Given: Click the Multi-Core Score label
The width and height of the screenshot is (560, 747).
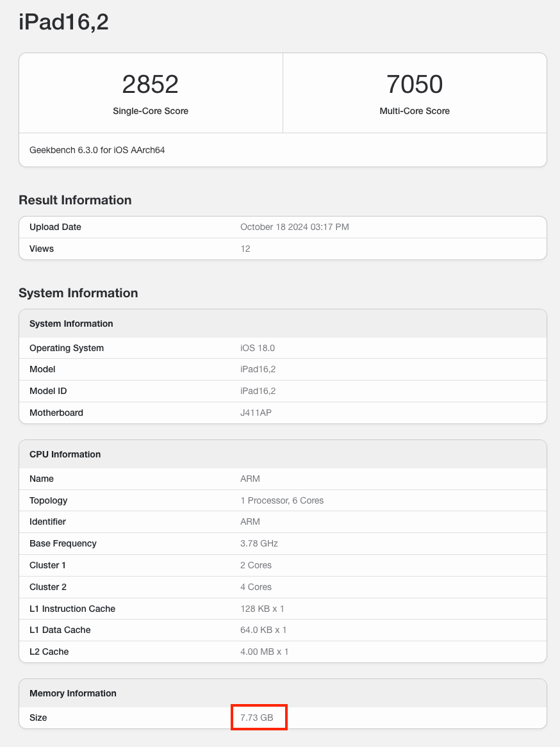Looking at the screenshot, I should [415, 111].
